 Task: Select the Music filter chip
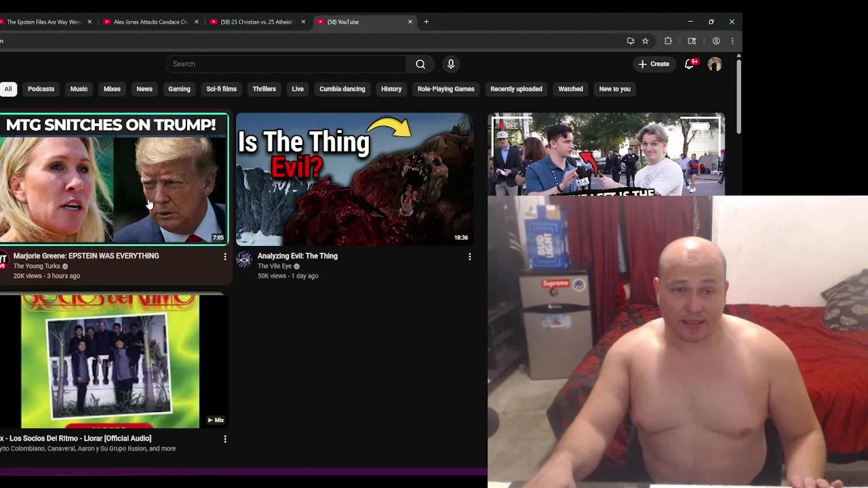coord(79,89)
